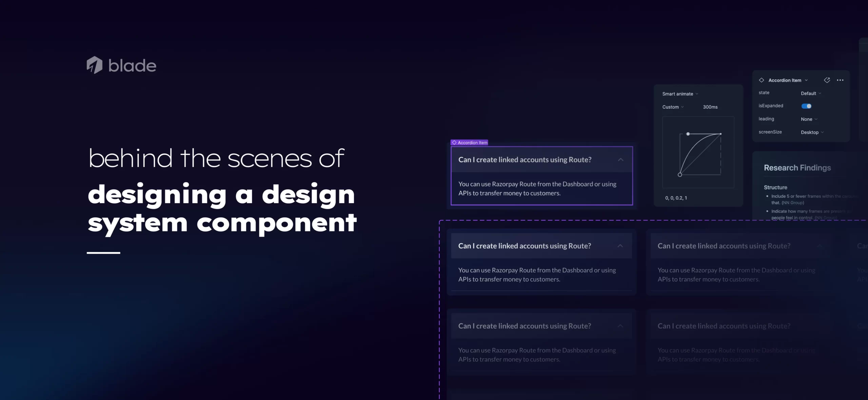Open the screenSize Desktop dropdown
The width and height of the screenshot is (868, 400).
(812, 132)
